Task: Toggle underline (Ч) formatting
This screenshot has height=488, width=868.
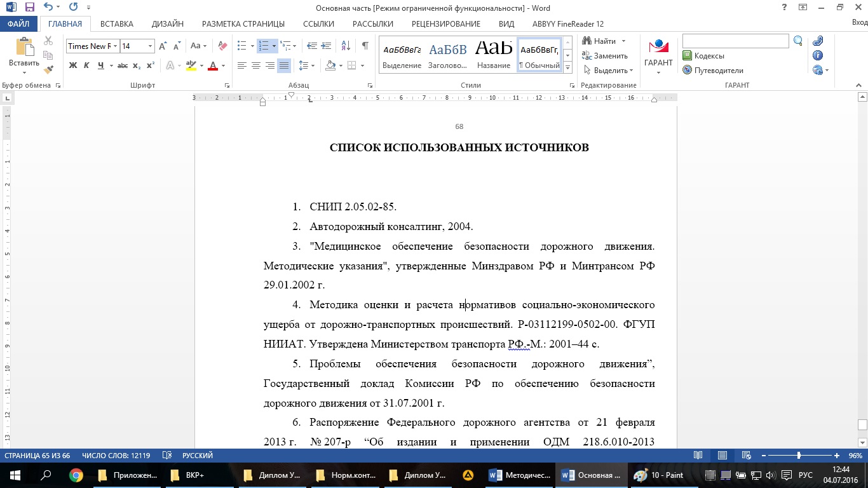Action: pyautogui.click(x=100, y=65)
